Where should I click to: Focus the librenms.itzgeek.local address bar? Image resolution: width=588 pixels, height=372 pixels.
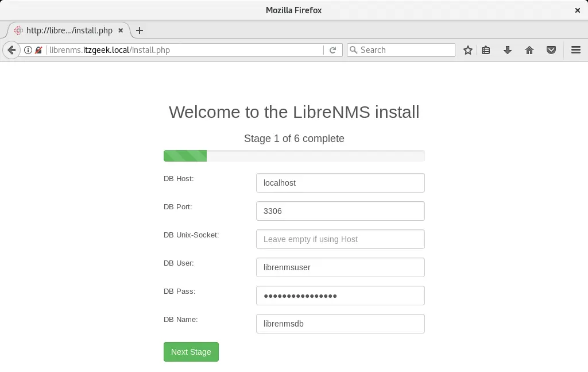pos(185,50)
